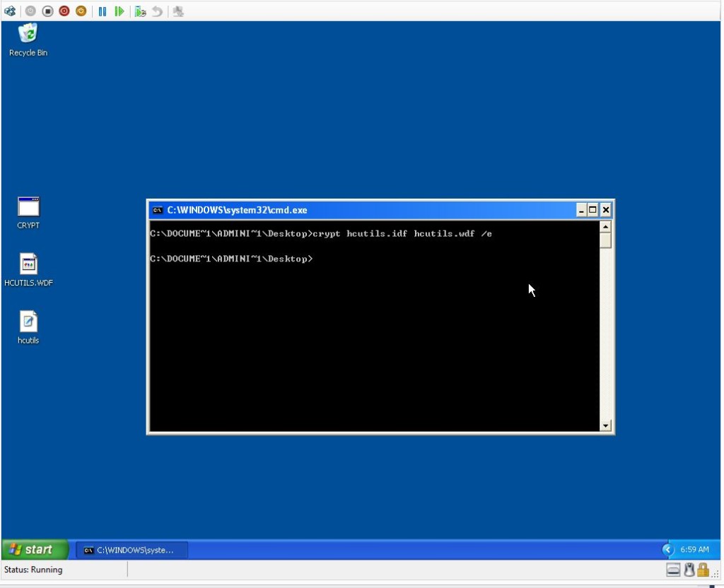Minimize the cmd.exe window
724x588 pixels.
click(581, 211)
